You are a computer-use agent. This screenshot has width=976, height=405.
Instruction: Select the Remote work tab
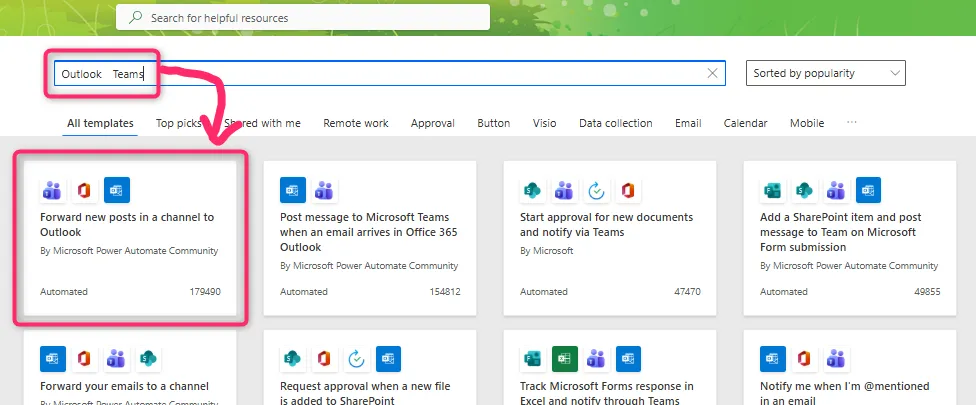click(355, 124)
